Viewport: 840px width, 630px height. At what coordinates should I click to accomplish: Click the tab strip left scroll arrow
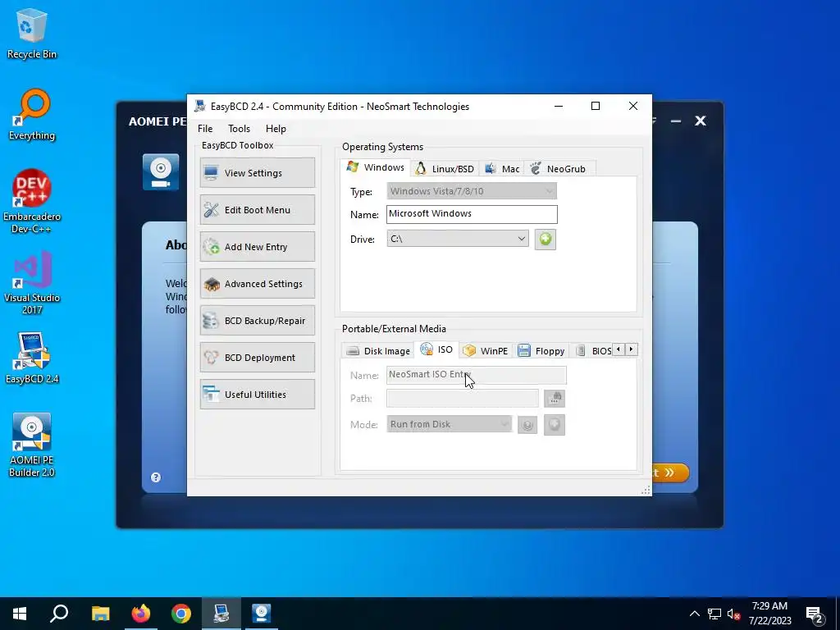(619, 349)
